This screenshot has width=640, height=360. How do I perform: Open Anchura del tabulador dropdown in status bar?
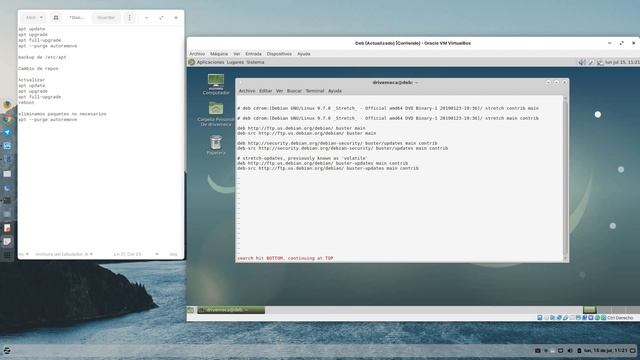pos(64,254)
